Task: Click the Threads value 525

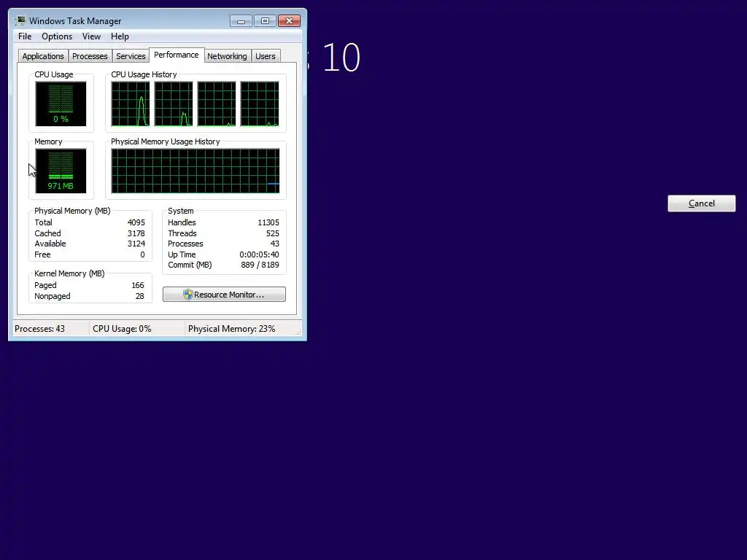Action: [x=273, y=233]
